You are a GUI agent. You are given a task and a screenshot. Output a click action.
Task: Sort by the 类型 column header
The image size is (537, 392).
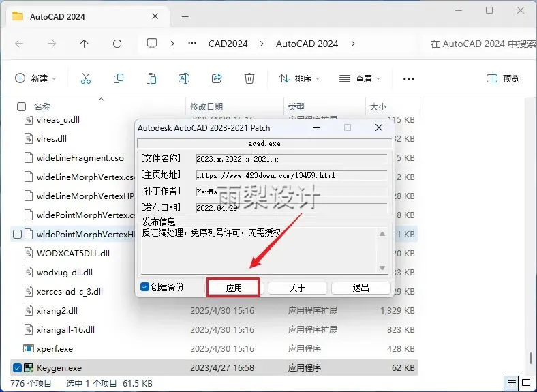(296, 107)
